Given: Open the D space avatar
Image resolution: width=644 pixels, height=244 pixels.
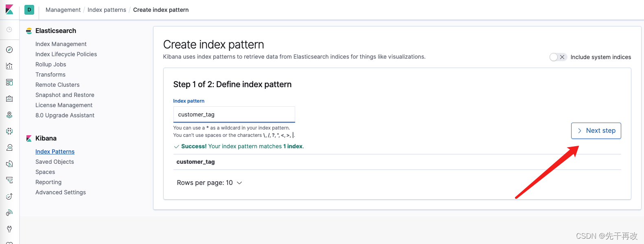Looking at the screenshot, I should pos(29,10).
